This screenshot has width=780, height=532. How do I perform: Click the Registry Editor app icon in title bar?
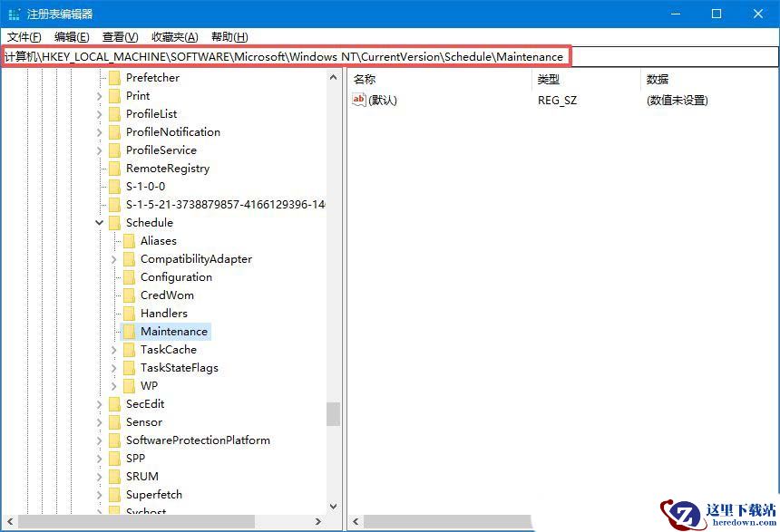point(15,14)
